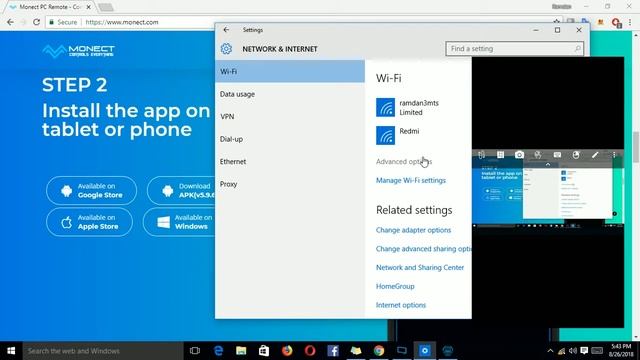Open the Chrome three-dot menu

(x=630, y=22)
